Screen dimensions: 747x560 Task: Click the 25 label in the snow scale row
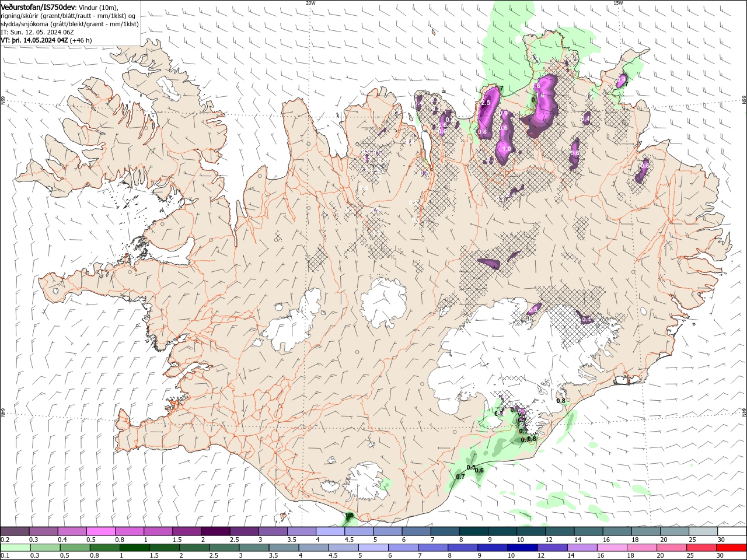pos(692,540)
